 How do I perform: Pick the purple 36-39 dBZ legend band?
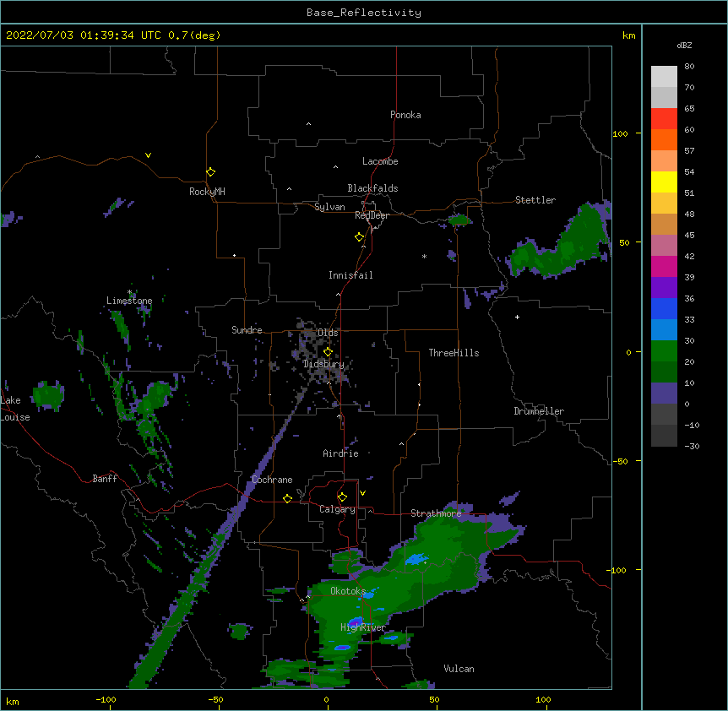click(x=664, y=288)
